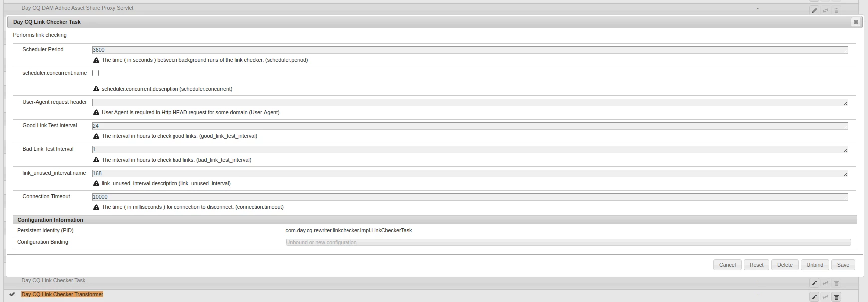Open Day CQ DAM Adhoc Asset Share Proxy Servlet
This screenshot has height=302, width=868.
(77, 8)
